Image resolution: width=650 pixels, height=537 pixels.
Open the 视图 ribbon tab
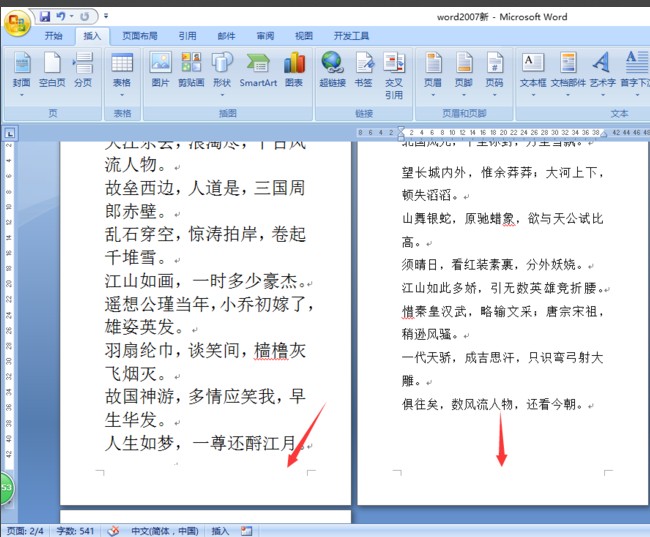coord(303,36)
